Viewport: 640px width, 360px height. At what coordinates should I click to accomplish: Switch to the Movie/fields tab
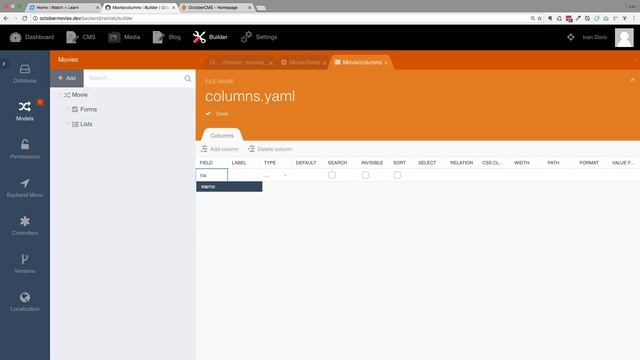point(304,62)
